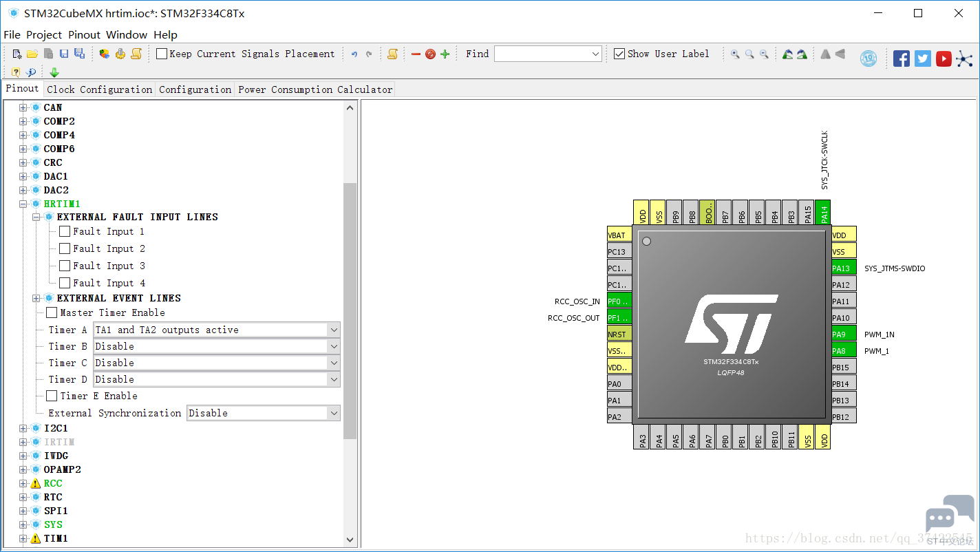The width and height of the screenshot is (980, 552).
Task: Open the Twitter link icon
Action: pos(923,59)
